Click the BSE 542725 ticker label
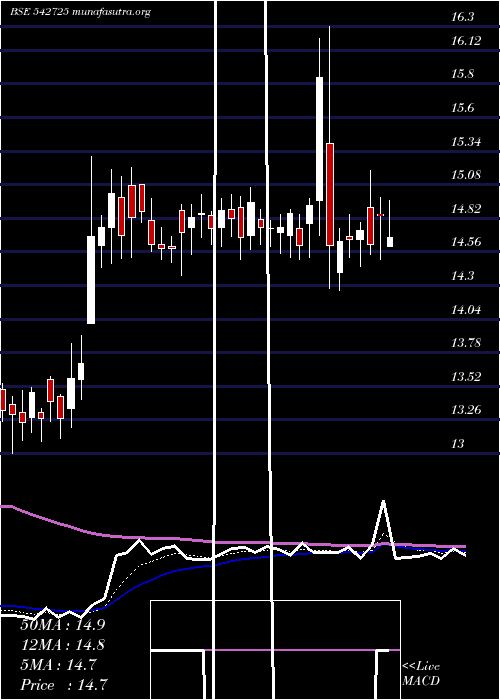This screenshot has height=700, width=500. [x=39, y=12]
